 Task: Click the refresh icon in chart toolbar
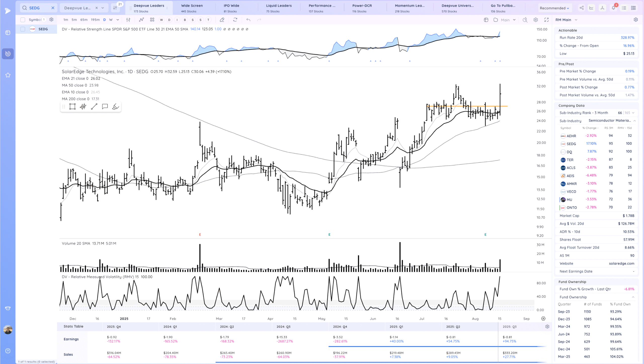point(235,20)
